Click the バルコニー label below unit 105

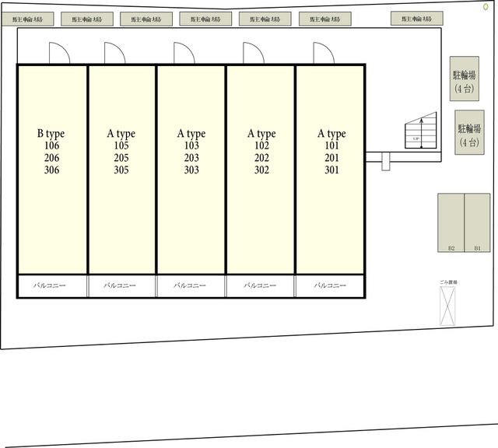click(x=120, y=285)
